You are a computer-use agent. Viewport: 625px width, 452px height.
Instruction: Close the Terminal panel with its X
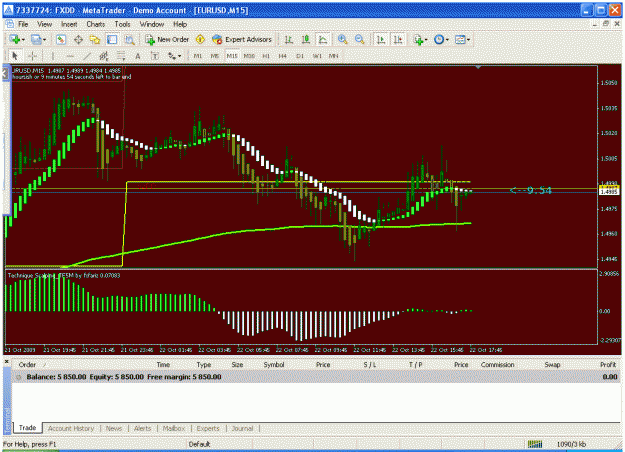click(x=6, y=362)
